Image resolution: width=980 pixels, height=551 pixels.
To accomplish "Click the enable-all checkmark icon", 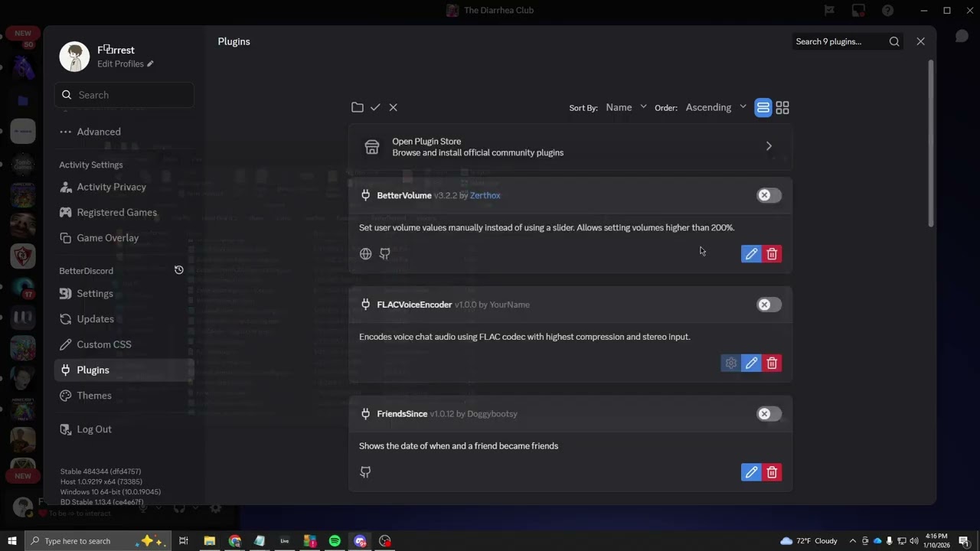I will 375,107.
